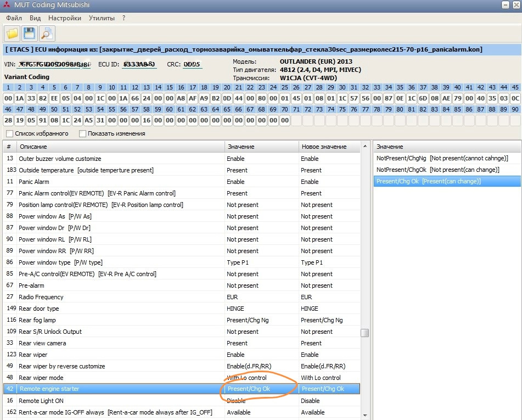
Task: Open the Настройки menu
Action: (64, 18)
